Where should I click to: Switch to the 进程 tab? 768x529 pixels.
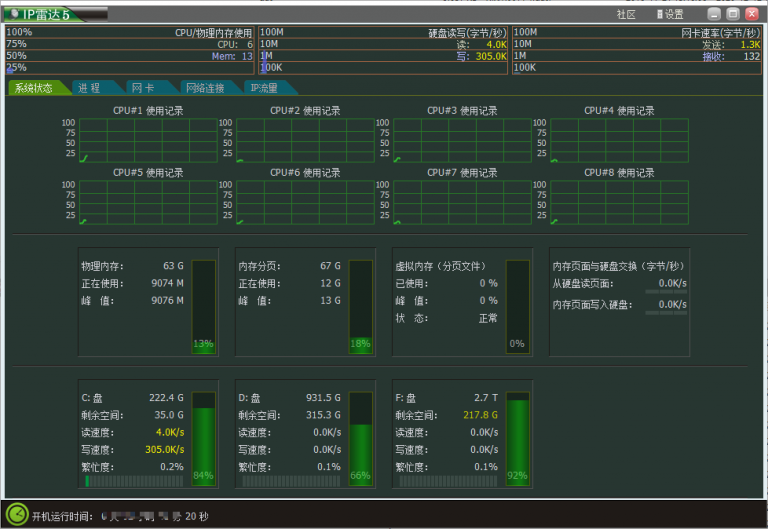[x=90, y=88]
